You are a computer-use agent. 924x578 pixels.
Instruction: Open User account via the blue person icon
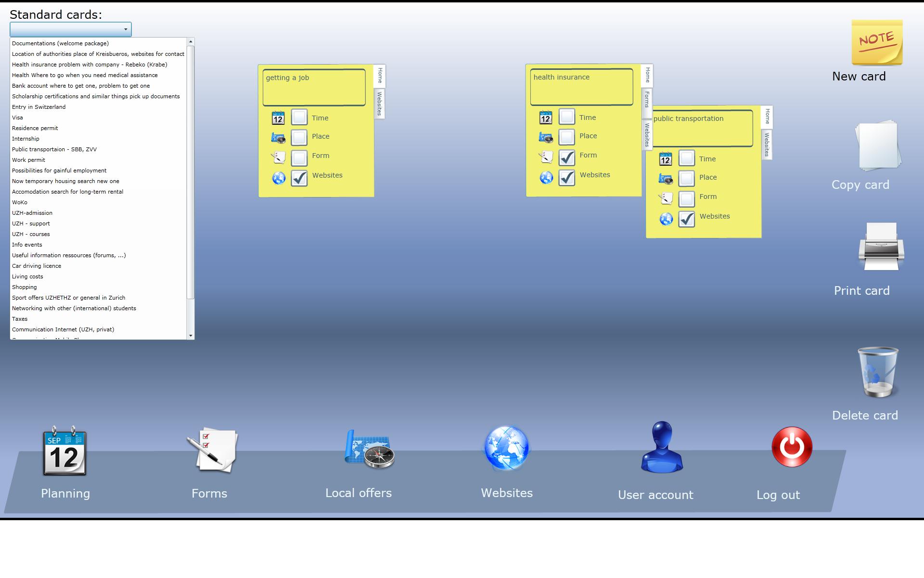662,447
